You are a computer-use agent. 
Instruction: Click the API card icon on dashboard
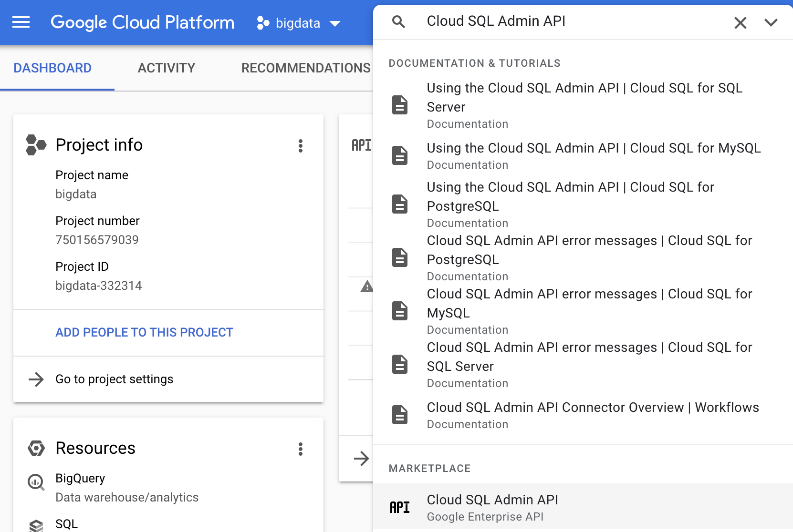pyautogui.click(x=361, y=145)
